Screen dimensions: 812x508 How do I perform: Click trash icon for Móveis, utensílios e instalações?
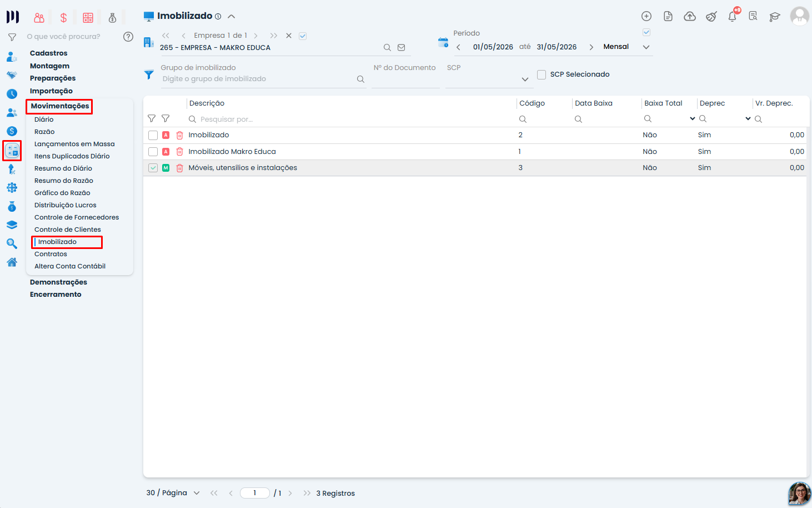pos(179,168)
